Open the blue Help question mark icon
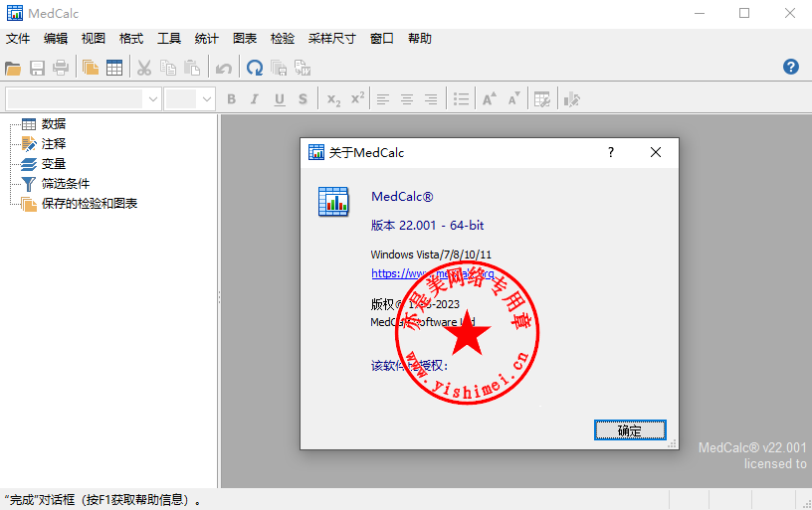Screen dimensions: 812x510 pyautogui.click(x=791, y=67)
